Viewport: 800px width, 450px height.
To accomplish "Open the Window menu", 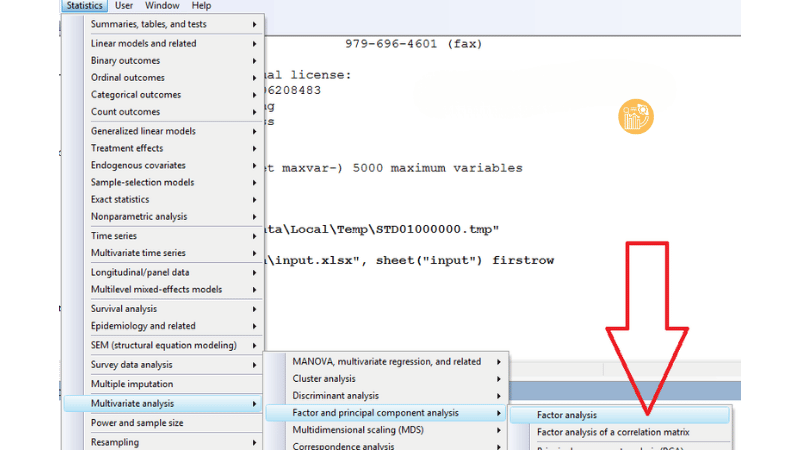I will pos(162,6).
